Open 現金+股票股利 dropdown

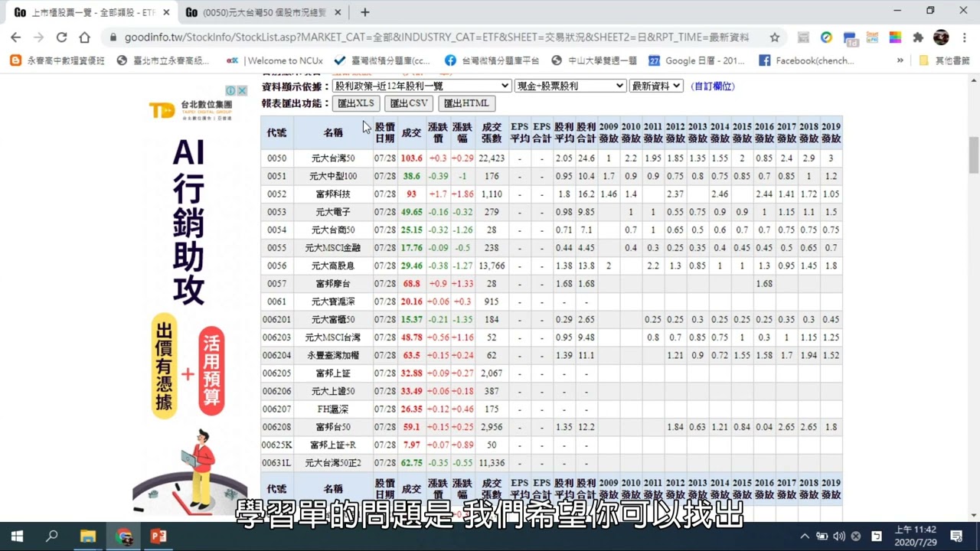(570, 86)
